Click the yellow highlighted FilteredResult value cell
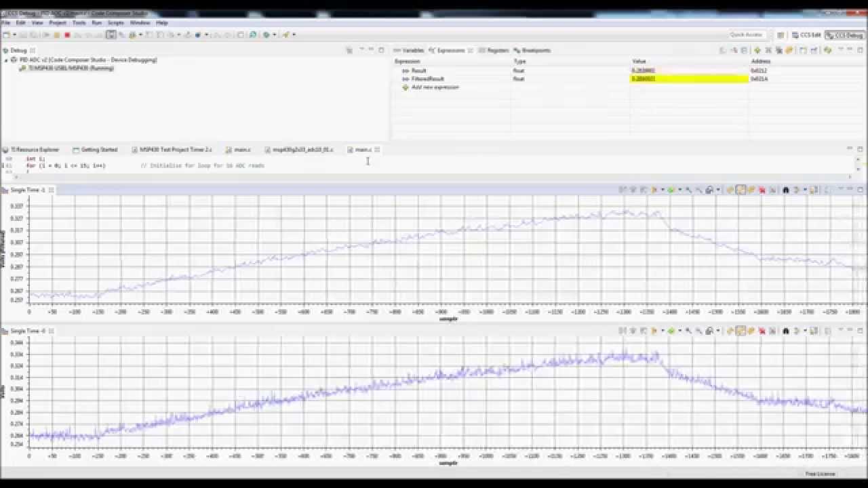The height and width of the screenshot is (488, 868). click(x=689, y=79)
